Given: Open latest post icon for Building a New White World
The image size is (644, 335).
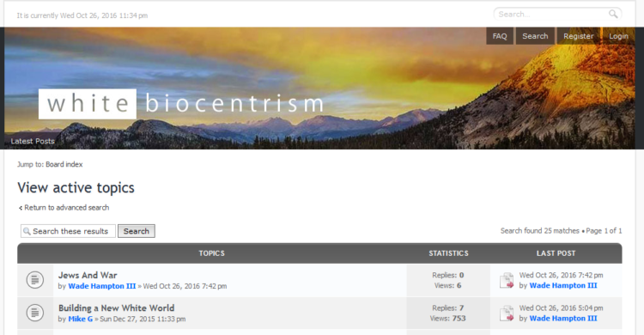Looking at the screenshot, I should tap(507, 314).
